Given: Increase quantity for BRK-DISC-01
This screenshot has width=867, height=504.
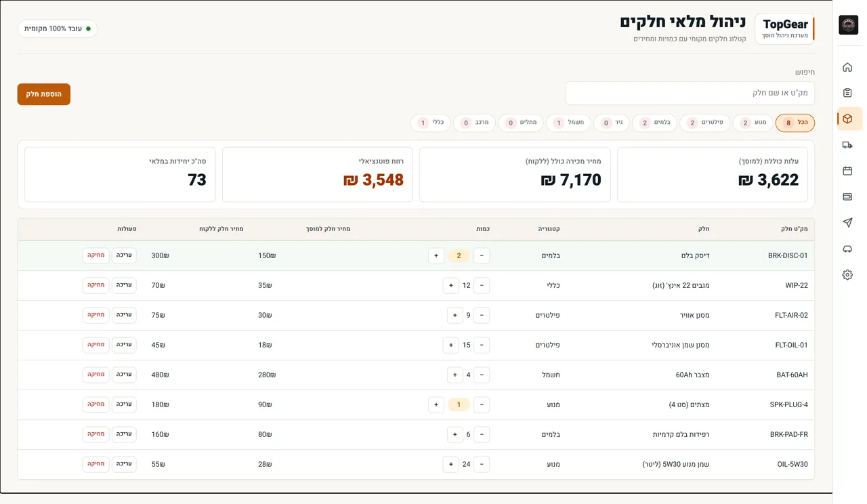Looking at the screenshot, I should [x=436, y=255].
